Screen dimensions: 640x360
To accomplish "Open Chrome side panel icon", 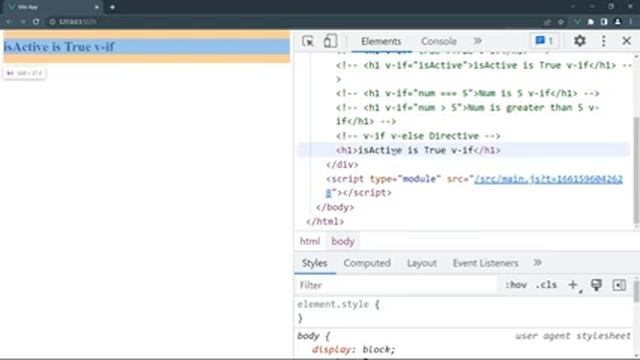I will (x=604, y=22).
